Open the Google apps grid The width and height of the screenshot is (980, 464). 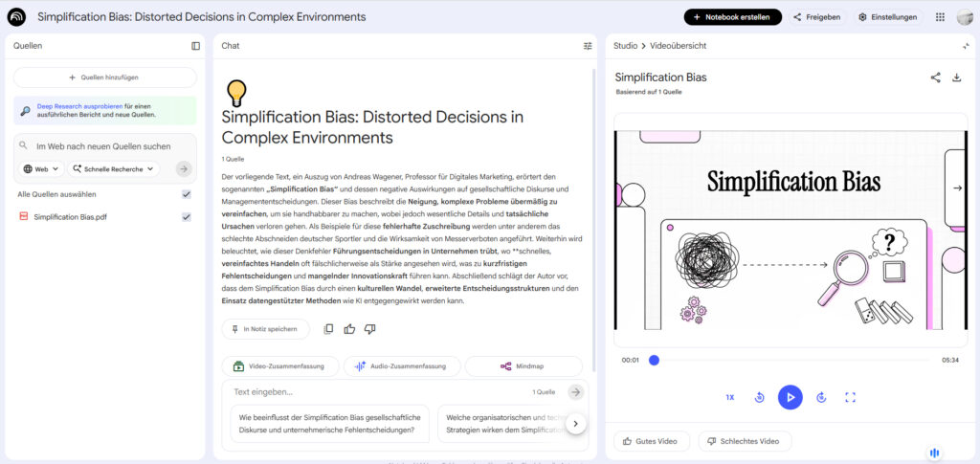click(x=940, y=17)
